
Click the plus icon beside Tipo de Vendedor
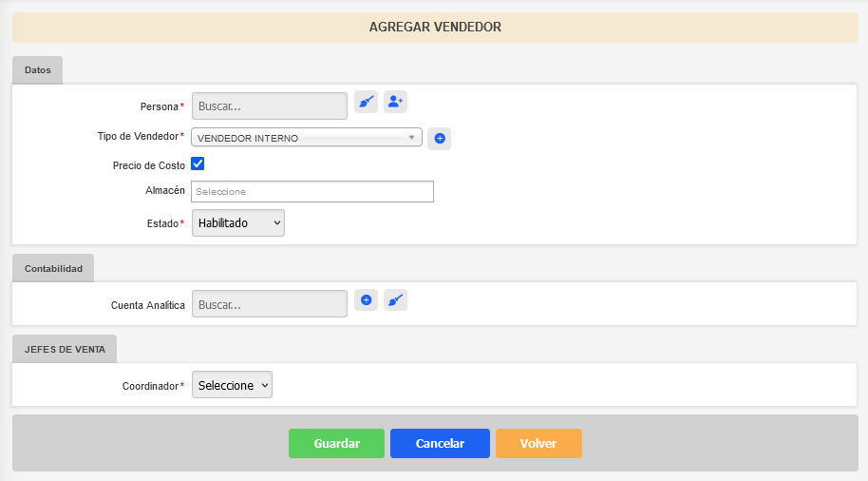(x=440, y=139)
